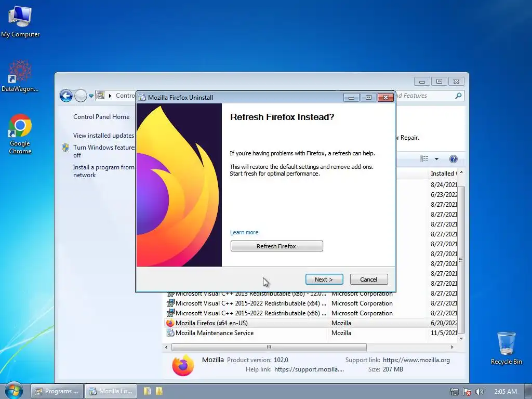Click the vertical scrollbar thumb in program list
The height and width of the screenshot is (399, 532).
pyautogui.click(x=461, y=260)
